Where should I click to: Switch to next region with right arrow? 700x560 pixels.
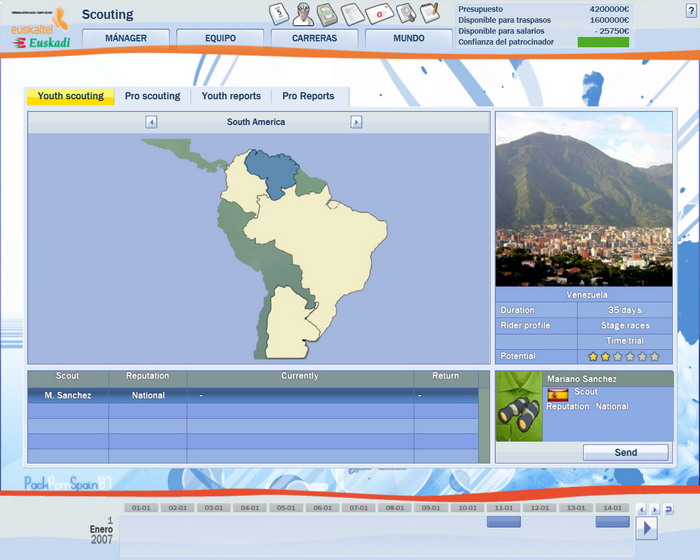(356, 122)
